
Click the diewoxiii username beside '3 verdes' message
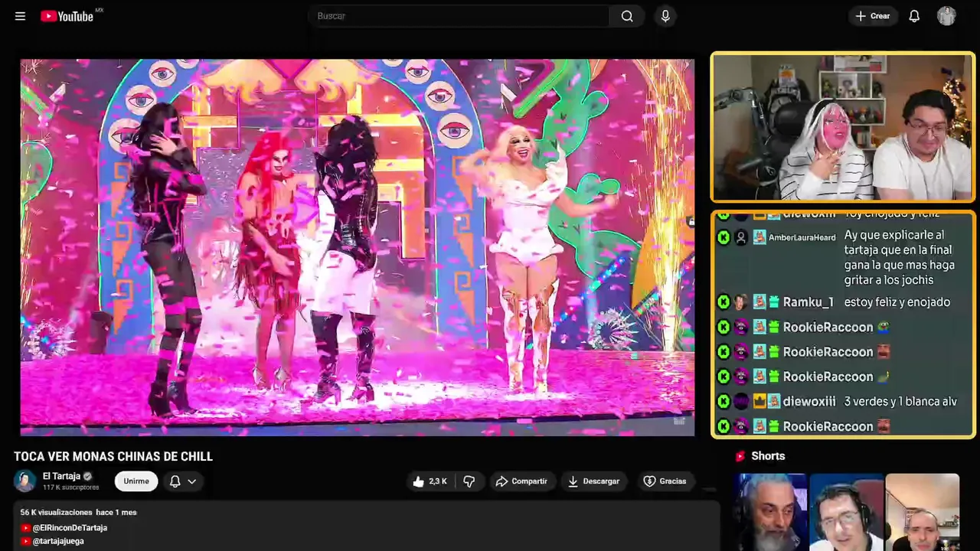tap(809, 401)
